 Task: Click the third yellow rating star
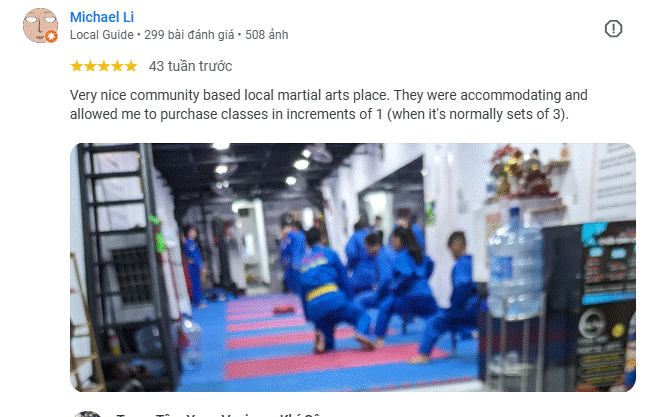click(x=104, y=66)
